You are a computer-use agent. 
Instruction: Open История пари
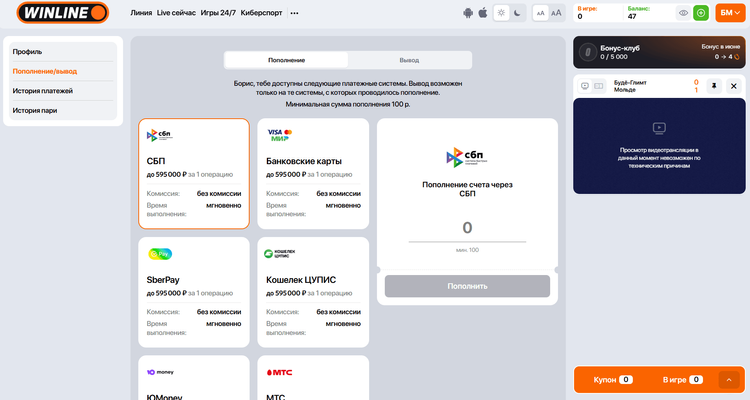(x=63, y=111)
